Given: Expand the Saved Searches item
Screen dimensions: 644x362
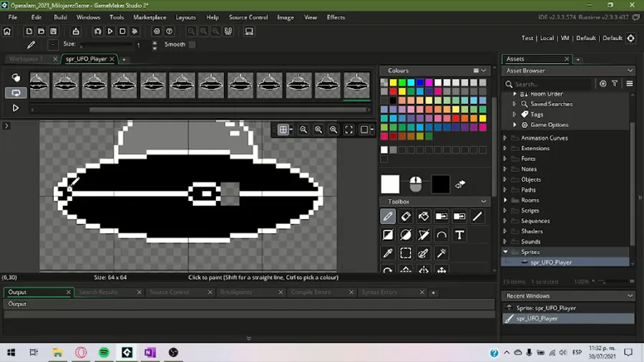Looking at the screenshot, I should tap(514, 104).
